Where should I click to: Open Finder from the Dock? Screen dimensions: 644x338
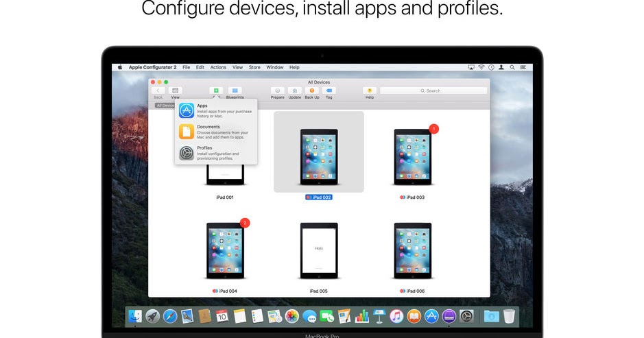[x=135, y=316]
